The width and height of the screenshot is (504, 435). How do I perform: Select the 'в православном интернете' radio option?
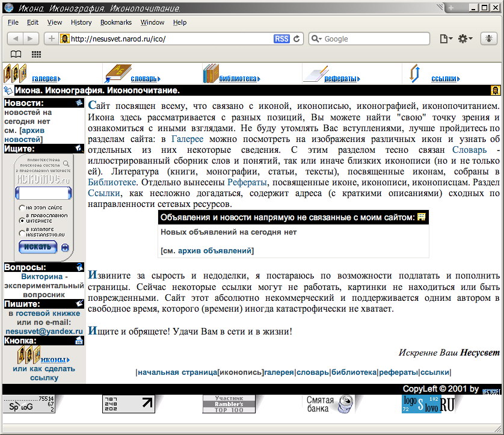pyautogui.click(x=21, y=218)
